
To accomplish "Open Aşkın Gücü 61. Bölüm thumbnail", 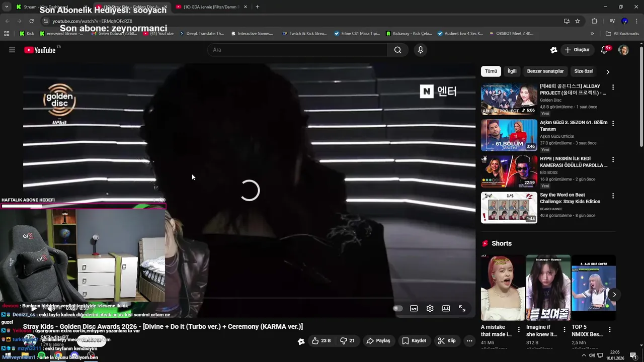I will (x=509, y=135).
